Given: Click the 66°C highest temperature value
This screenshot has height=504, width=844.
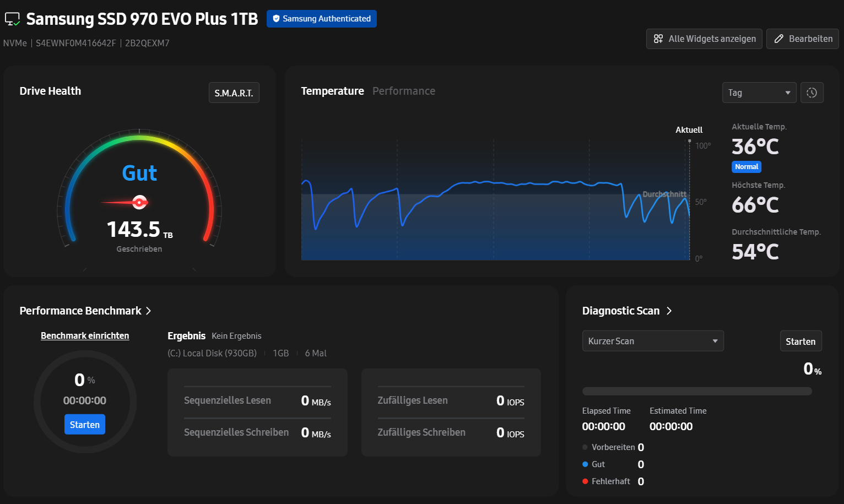Looking at the screenshot, I should pos(755,205).
